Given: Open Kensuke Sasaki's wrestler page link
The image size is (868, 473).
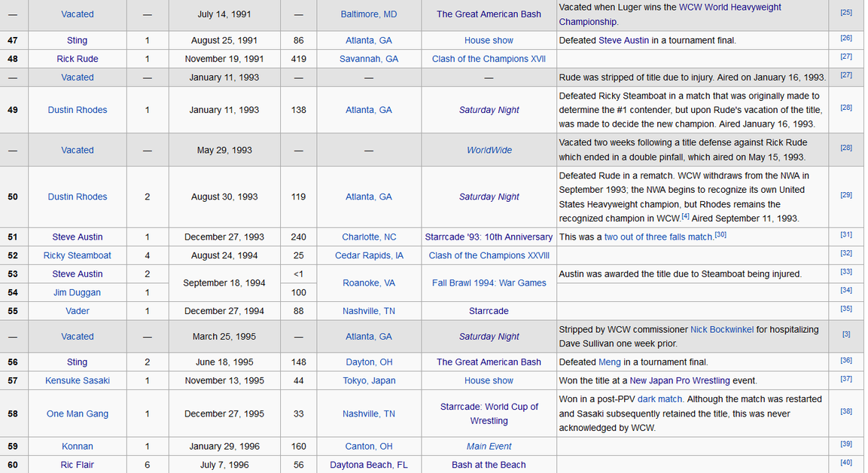Looking at the screenshot, I should tap(77, 381).
